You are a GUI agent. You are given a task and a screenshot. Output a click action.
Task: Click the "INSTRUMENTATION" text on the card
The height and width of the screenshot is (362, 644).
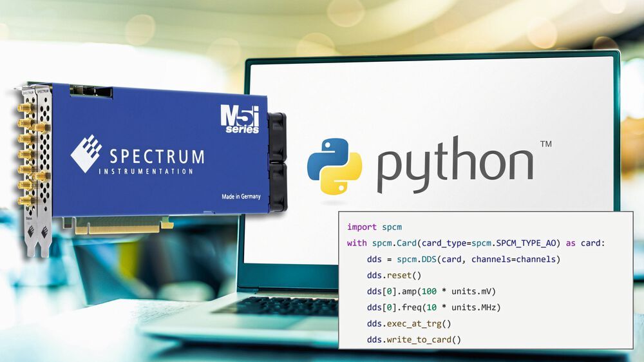pyautogui.click(x=146, y=171)
